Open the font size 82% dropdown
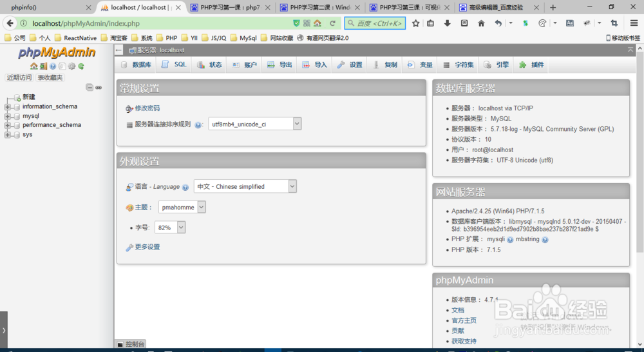The image size is (644, 352). coord(170,228)
